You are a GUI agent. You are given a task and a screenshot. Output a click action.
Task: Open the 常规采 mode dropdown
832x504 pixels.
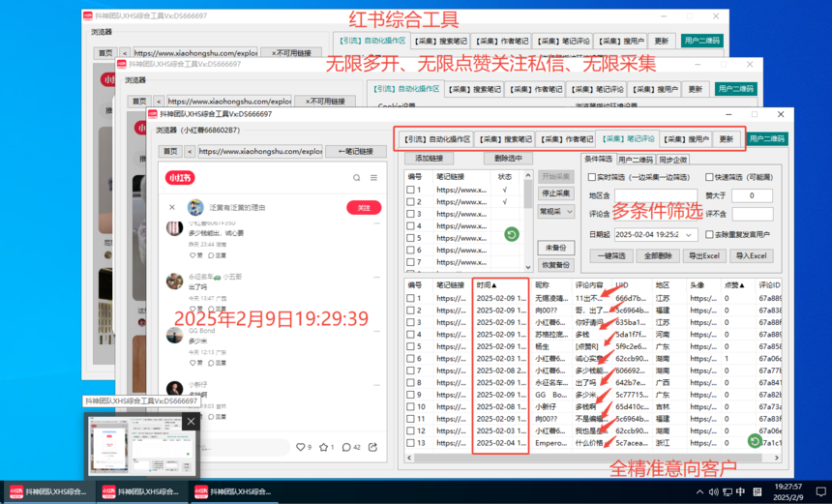[x=556, y=211]
